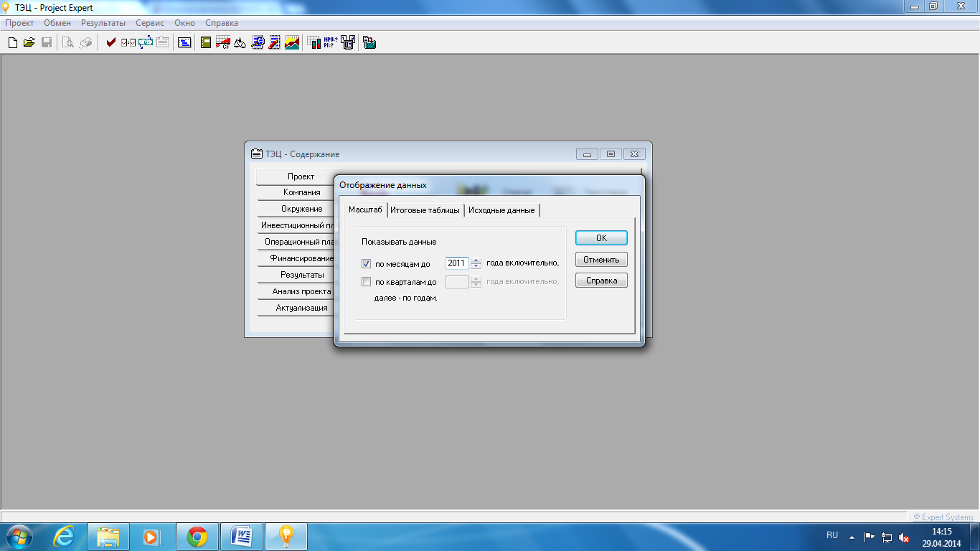Viewport: 980px width, 551px height.
Task: Click the clipboard toolbar icon
Action: (x=163, y=43)
